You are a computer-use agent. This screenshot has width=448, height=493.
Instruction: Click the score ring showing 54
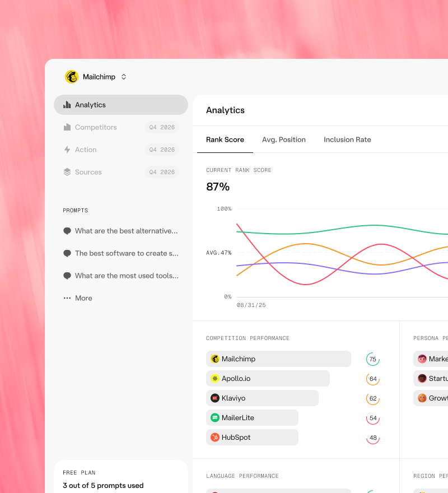[373, 418]
